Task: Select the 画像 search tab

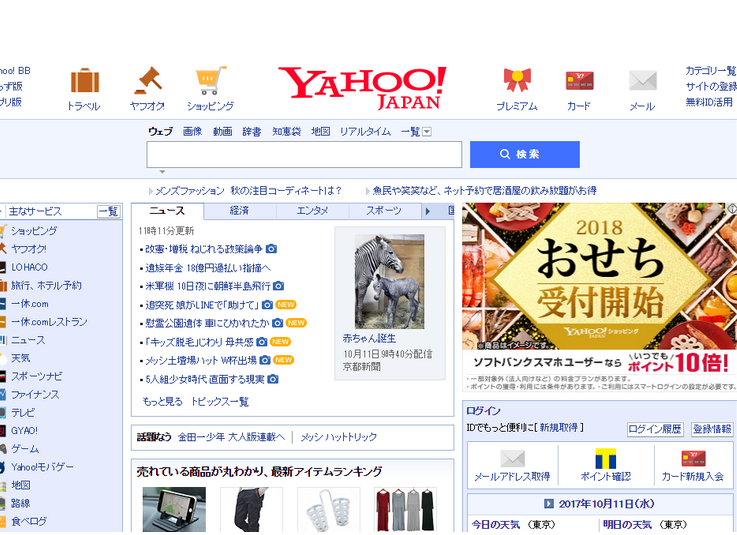Action: coord(192,132)
